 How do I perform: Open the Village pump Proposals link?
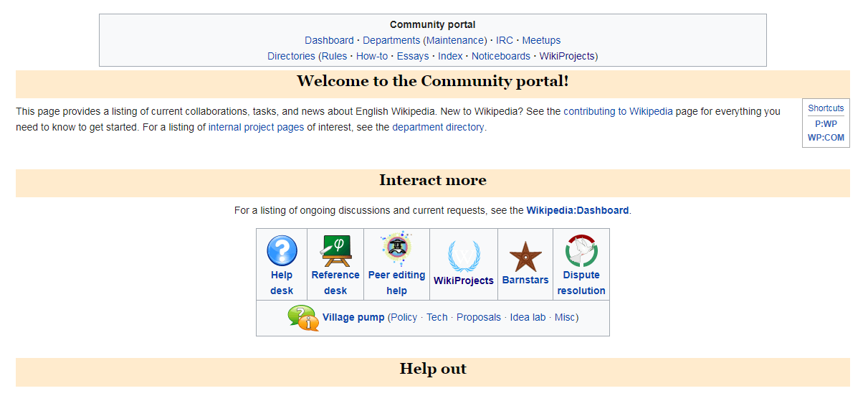[x=479, y=317]
